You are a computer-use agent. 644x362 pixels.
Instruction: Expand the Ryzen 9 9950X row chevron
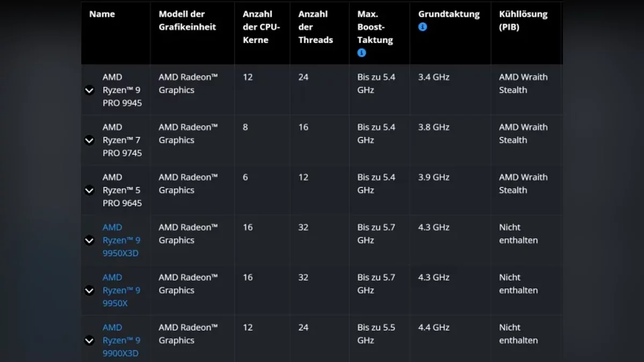[90, 291]
